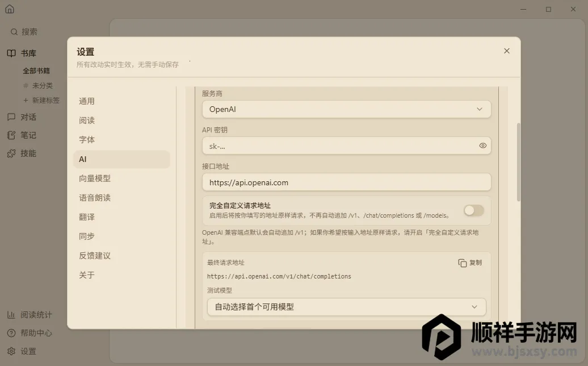Open the 测试模型 dropdown

346,307
